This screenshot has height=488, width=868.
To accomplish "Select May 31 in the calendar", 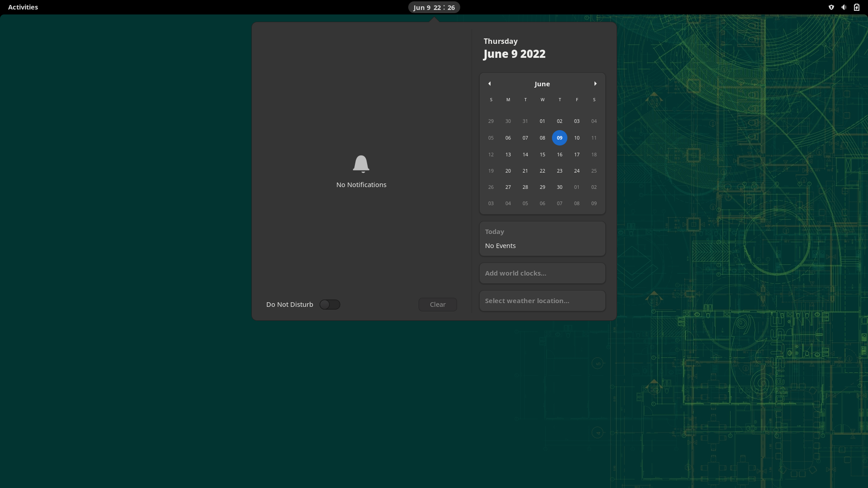I will (525, 121).
